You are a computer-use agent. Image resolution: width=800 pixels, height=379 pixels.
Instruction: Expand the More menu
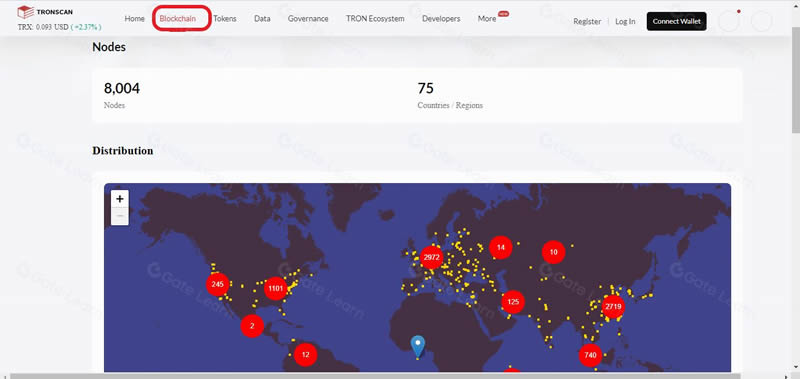coord(487,19)
